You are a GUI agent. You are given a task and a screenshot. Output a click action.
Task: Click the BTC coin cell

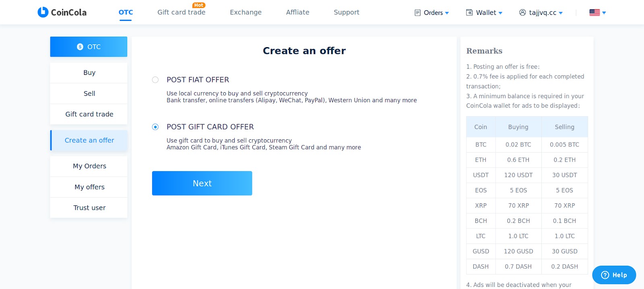tap(481, 144)
